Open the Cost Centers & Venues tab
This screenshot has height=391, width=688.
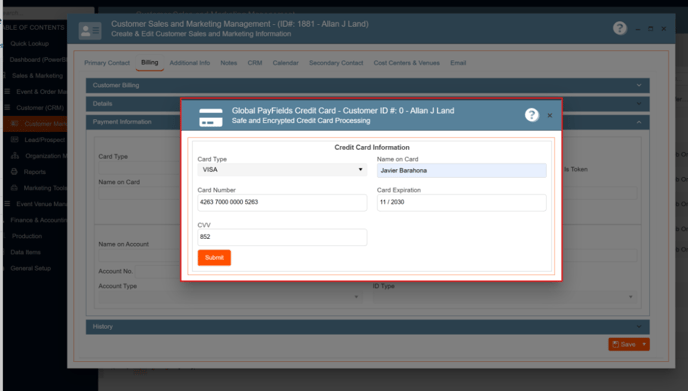407,63
